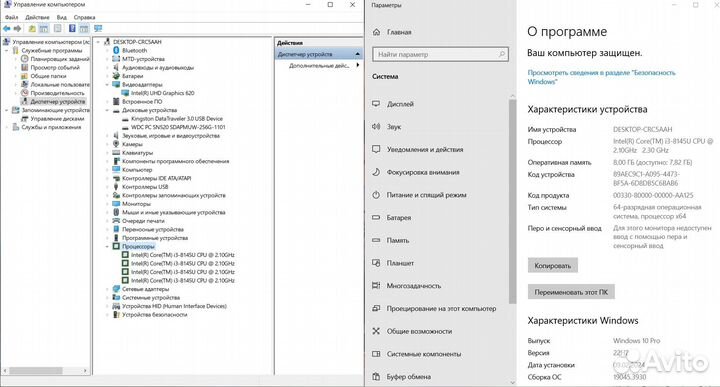Click the power icon for Питание и спящий режим
Image resolution: width=720 pixels, height=387 pixels.
click(x=376, y=195)
